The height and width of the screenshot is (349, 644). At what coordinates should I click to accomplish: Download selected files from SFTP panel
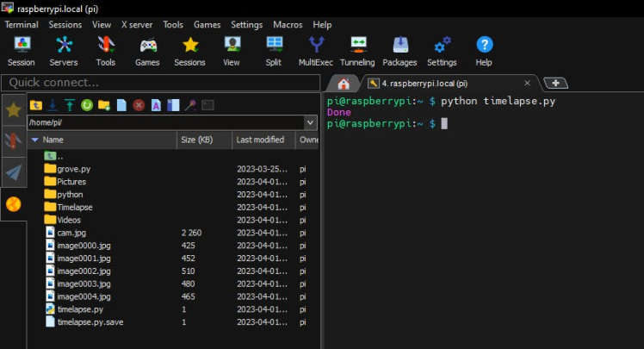coord(53,105)
